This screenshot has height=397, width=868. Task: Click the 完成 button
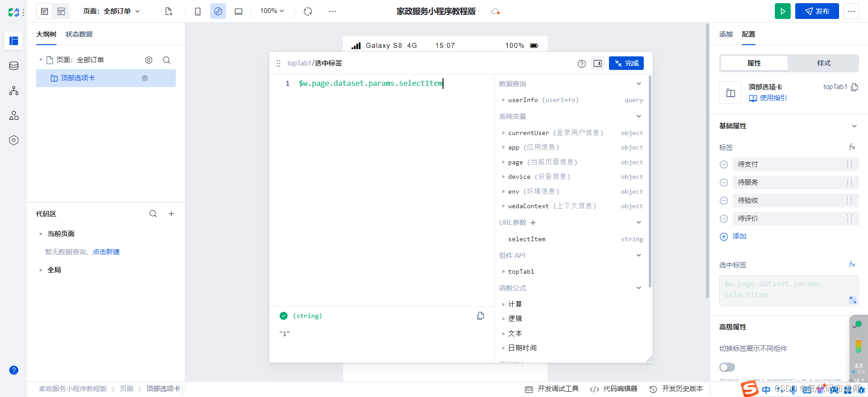point(626,63)
